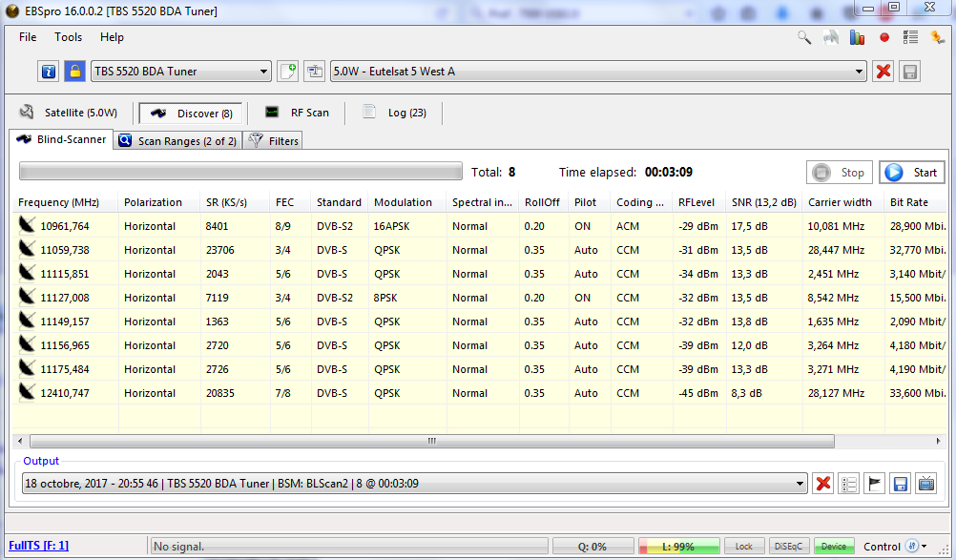Click the blue save disk icon in Output
This screenshot has height=560, width=956.
[899, 484]
